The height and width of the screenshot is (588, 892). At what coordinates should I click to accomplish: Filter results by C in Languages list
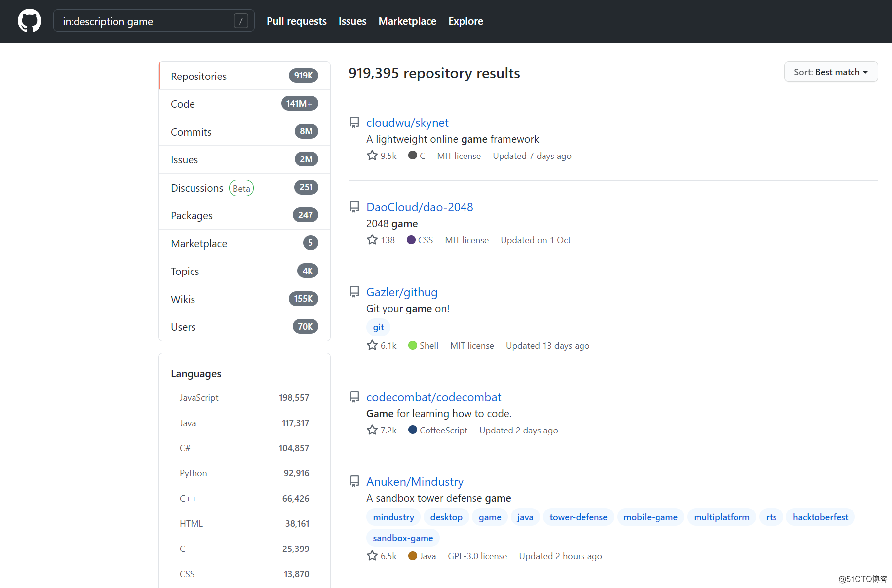(x=244, y=549)
